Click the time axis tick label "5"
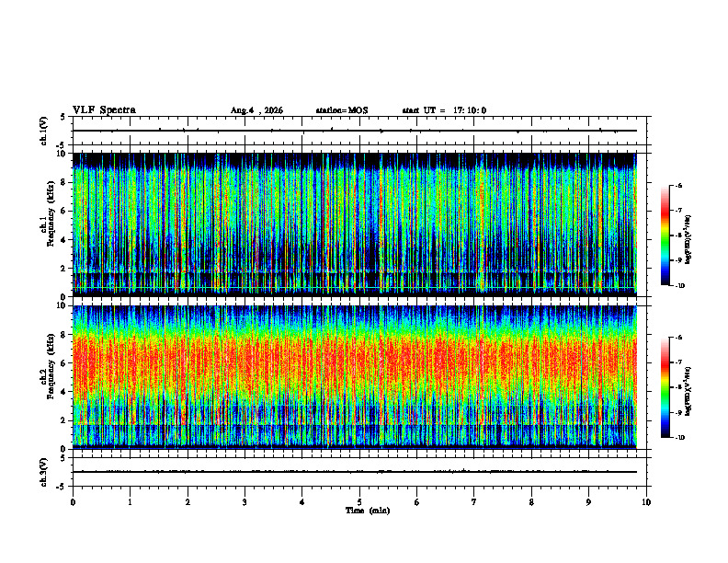This screenshot has height=563, width=728. [x=359, y=502]
